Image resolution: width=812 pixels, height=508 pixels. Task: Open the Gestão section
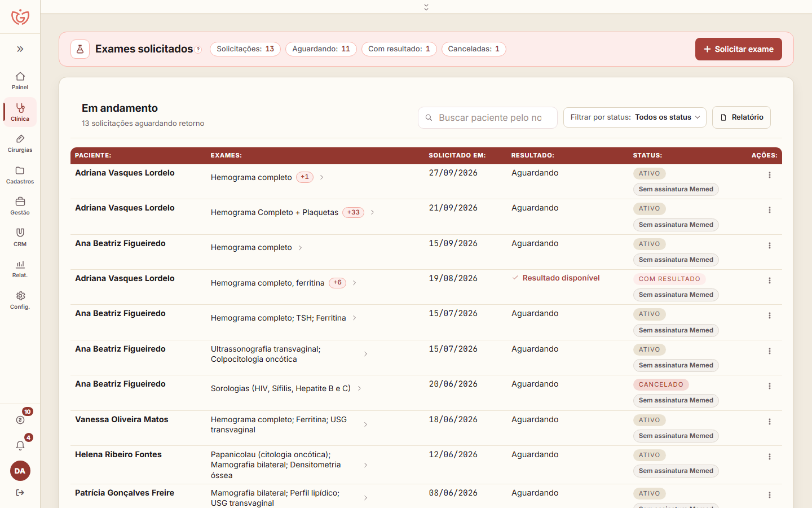pyautogui.click(x=20, y=206)
